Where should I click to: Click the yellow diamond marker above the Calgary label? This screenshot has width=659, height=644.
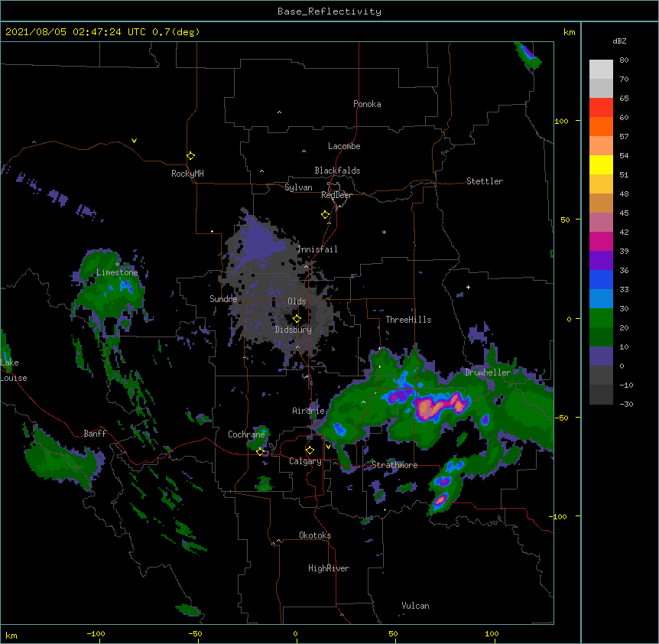point(310,450)
